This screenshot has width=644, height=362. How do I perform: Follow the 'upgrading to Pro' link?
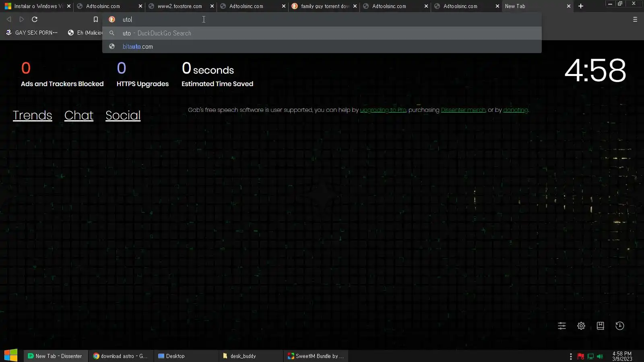click(x=383, y=110)
